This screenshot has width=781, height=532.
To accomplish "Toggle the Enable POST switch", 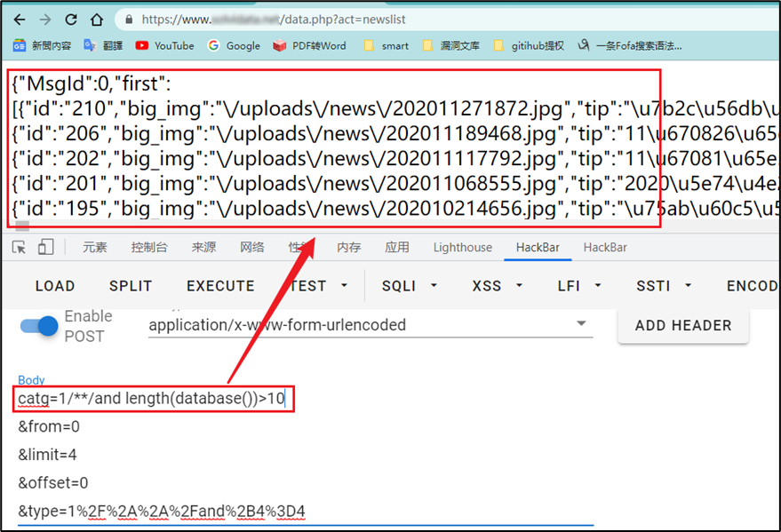I will [x=39, y=327].
